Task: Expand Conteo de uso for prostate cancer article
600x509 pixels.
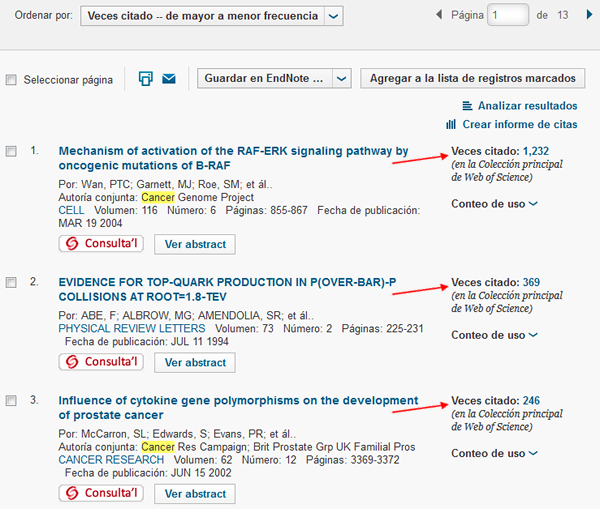Action: (494, 454)
